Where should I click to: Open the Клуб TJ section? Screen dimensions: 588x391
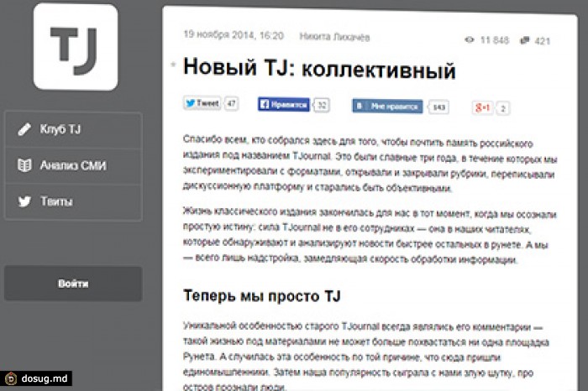click(73, 129)
